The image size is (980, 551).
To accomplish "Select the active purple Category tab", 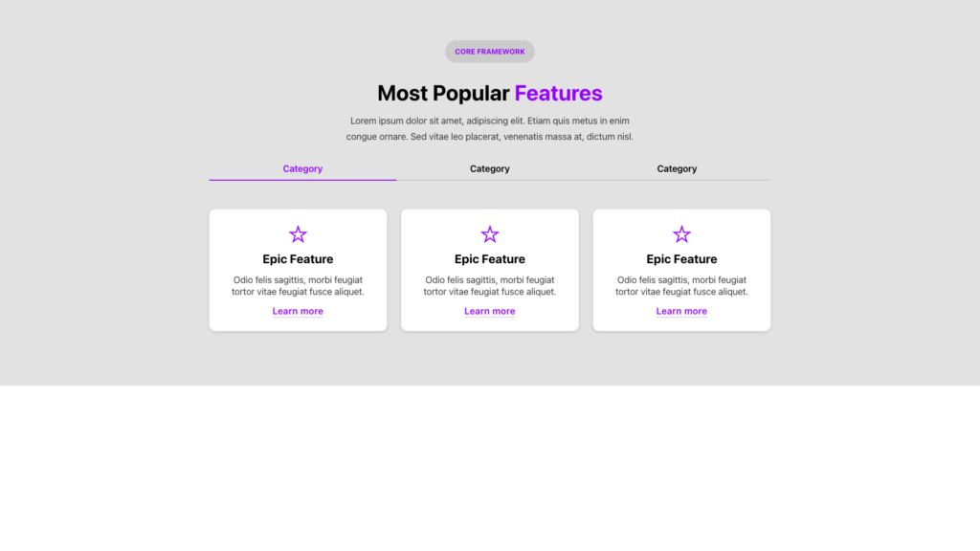I will coord(302,169).
